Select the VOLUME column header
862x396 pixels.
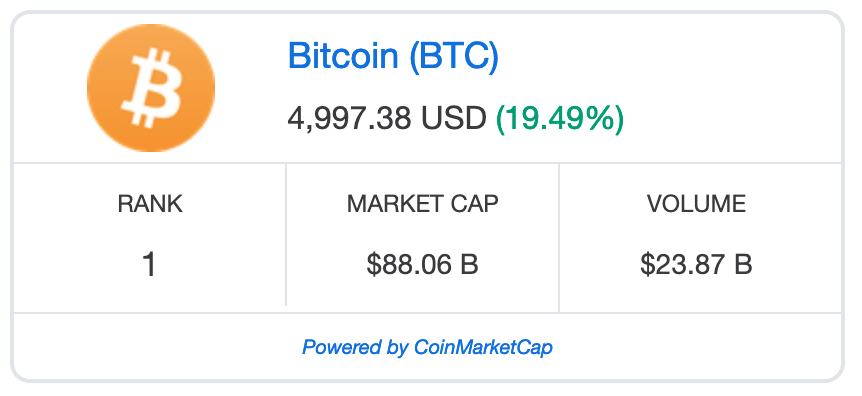pyautogui.click(x=697, y=204)
